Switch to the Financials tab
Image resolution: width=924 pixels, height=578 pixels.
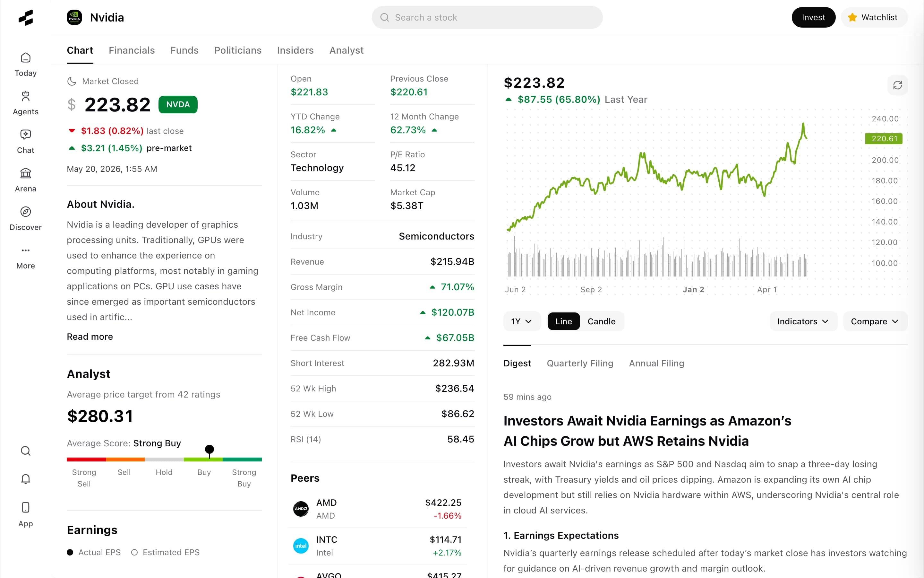(x=132, y=50)
